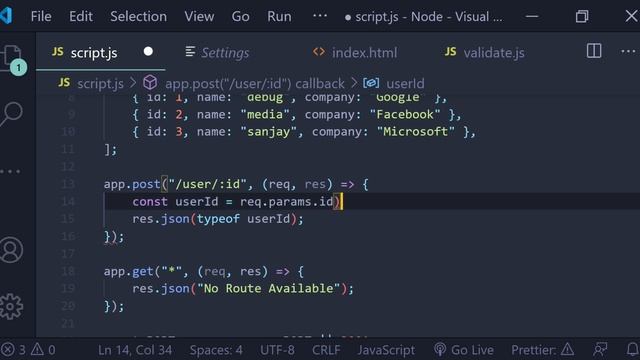
Task: Open the editor More Actions ellipsis
Action: click(x=628, y=51)
